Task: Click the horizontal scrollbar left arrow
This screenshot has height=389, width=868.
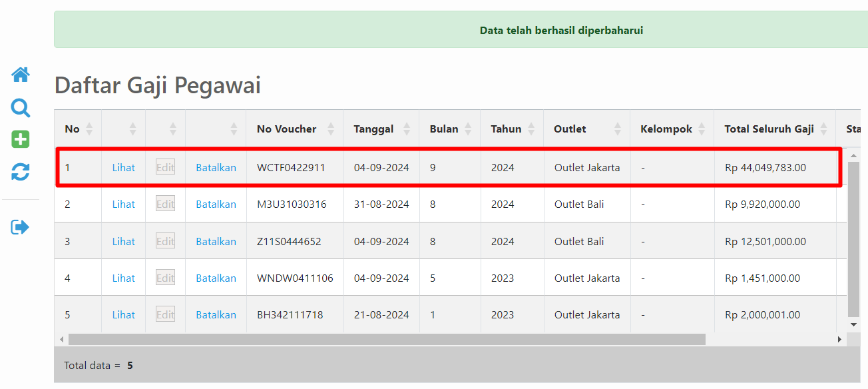Action: pos(61,339)
